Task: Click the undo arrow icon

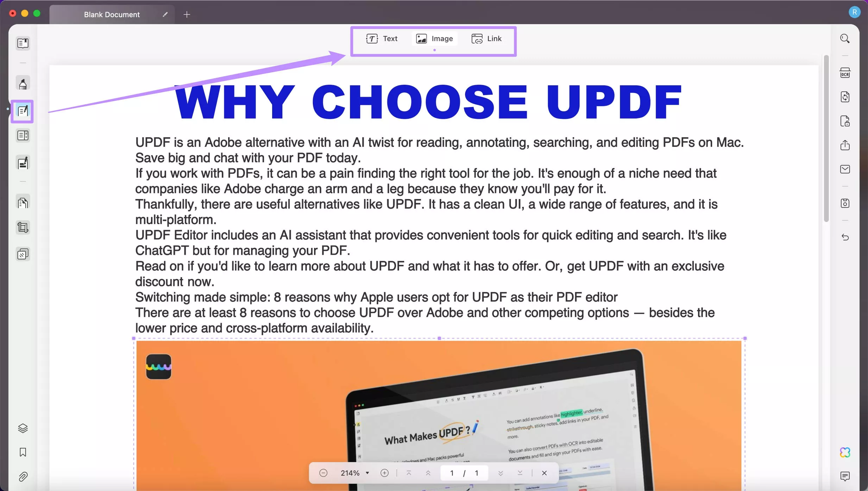Action: tap(845, 237)
